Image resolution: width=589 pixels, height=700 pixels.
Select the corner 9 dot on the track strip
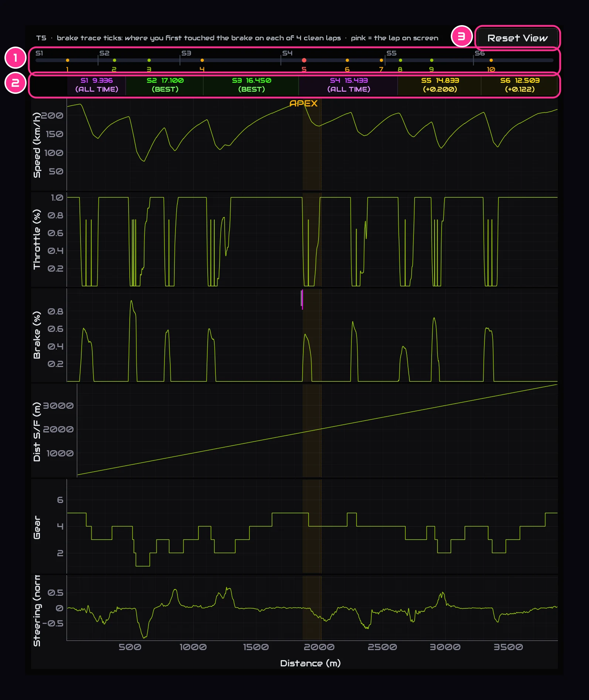click(x=432, y=60)
